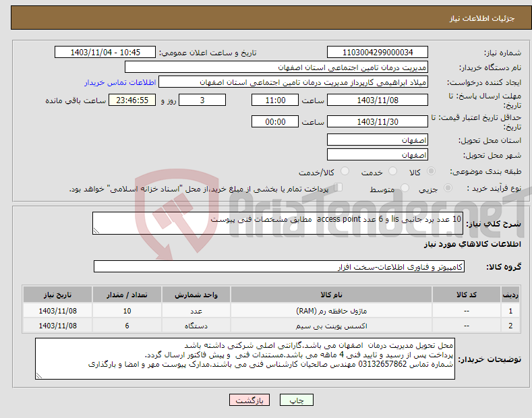
Task: Click the requester field میلاد ابراهیمی
Action: (293, 82)
